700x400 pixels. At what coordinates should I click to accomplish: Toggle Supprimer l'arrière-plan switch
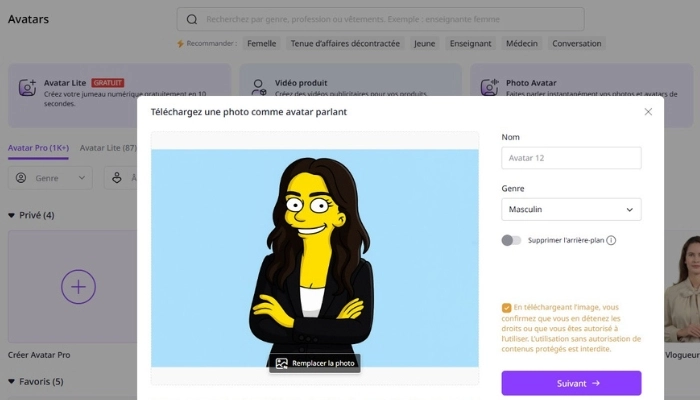[x=511, y=240]
